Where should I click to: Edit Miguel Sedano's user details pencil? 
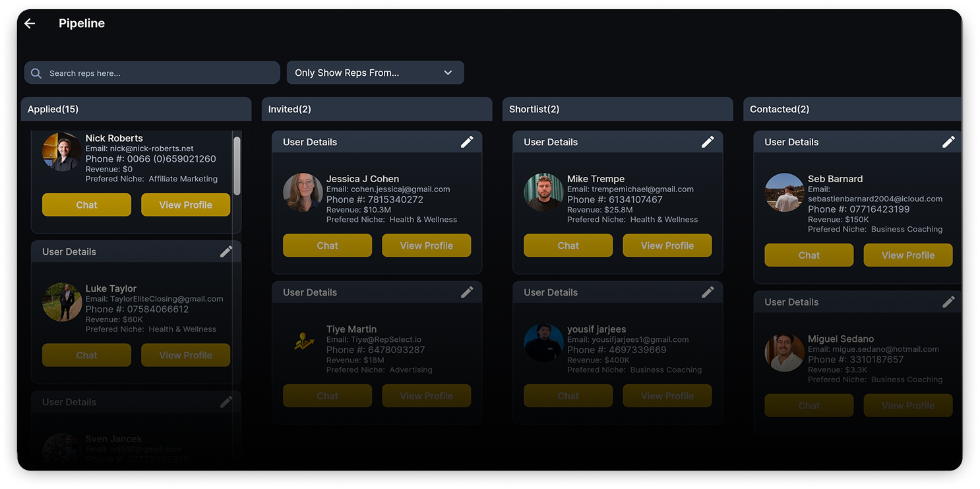(948, 302)
